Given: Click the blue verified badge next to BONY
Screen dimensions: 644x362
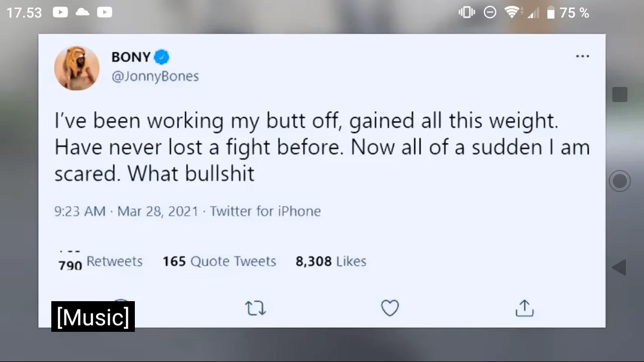Looking at the screenshot, I should coord(161,57).
